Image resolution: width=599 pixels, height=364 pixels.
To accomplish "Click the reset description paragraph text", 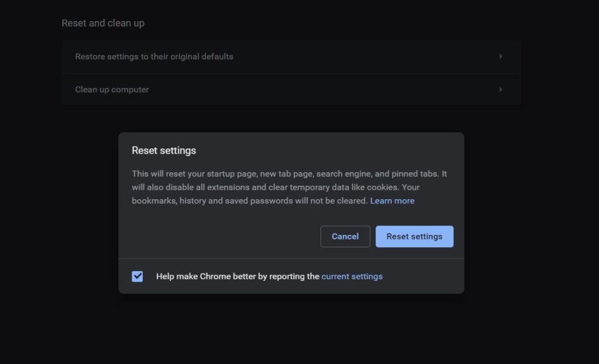I will [289, 187].
